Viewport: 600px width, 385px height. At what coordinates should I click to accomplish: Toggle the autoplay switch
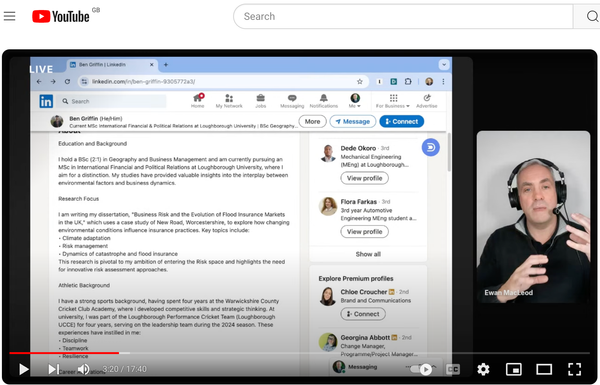[421, 369]
